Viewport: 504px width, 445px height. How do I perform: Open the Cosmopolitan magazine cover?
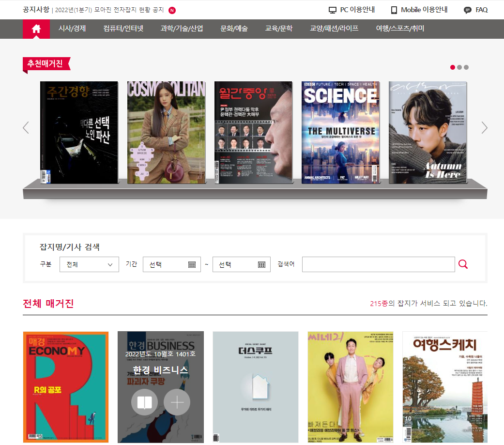point(166,133)
